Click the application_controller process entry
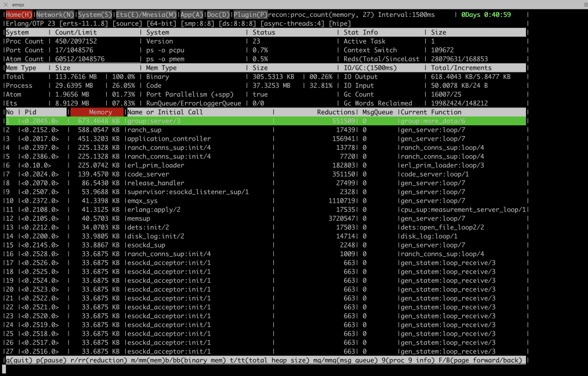 (x=169, y=139)
